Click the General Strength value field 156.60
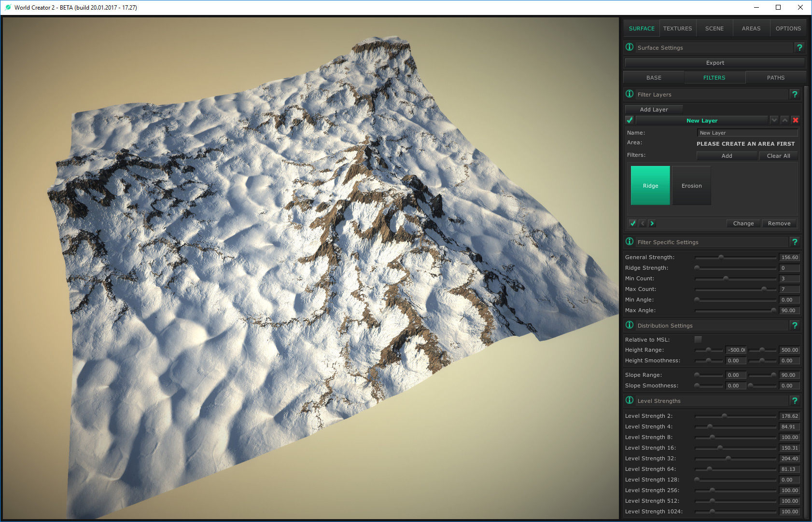812x522 pixels. (x=789, y=258)
